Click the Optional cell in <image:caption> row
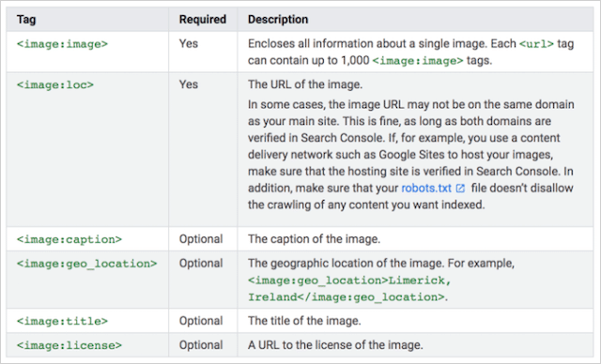The height and width of the screenshot is (364, 601). point(201,239)
